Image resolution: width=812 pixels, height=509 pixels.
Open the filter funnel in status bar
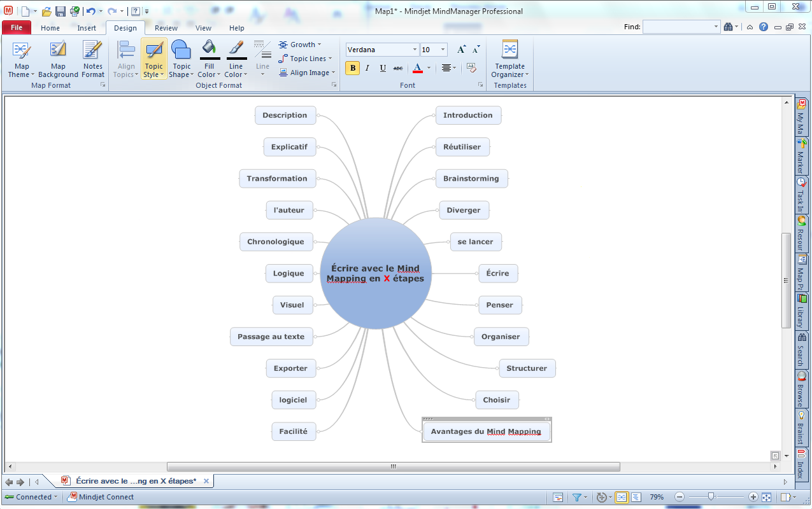pyautogui.click(x=576, y=497)
